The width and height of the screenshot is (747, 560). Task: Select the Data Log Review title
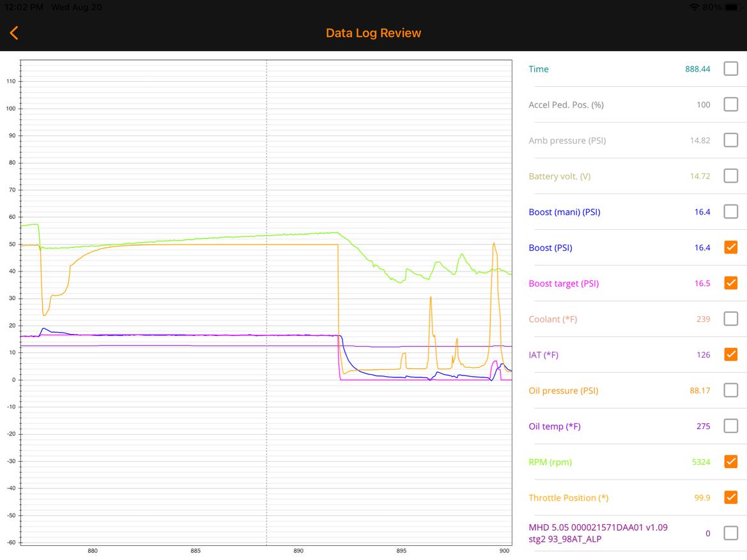point(373,33)
